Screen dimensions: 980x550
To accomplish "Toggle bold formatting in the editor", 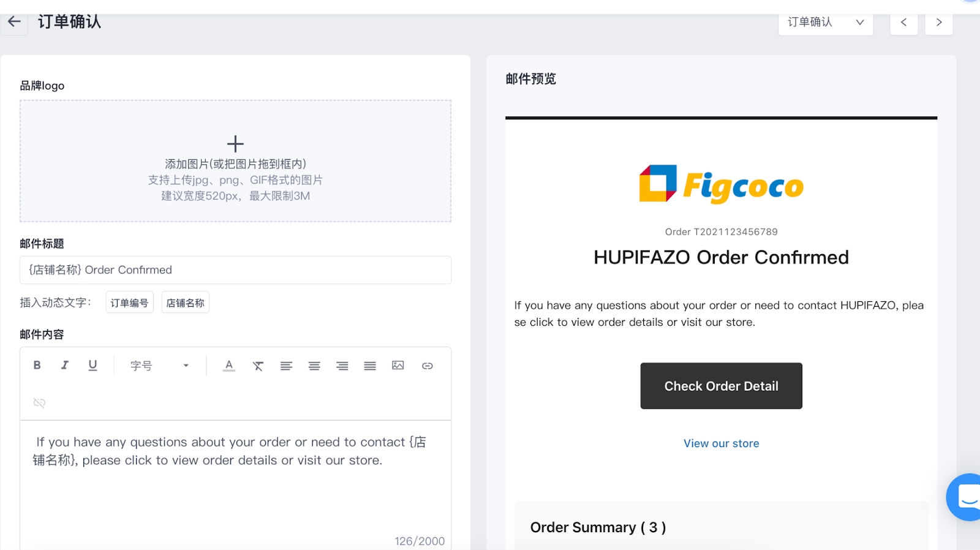I will tap(37, 366).
